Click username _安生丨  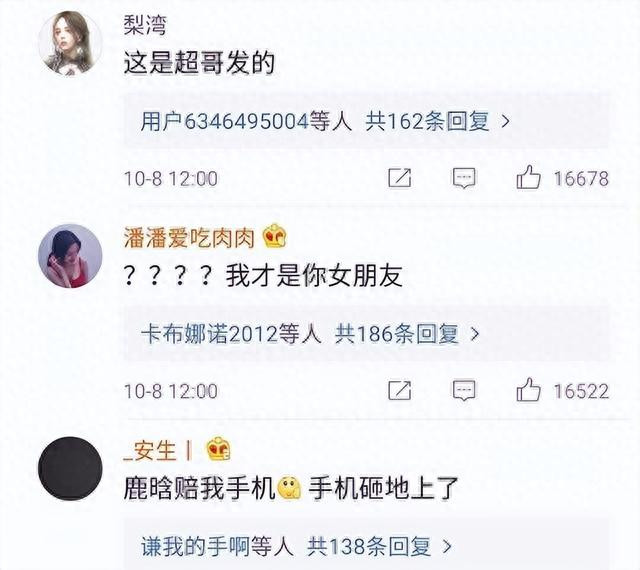coord(158,451)
